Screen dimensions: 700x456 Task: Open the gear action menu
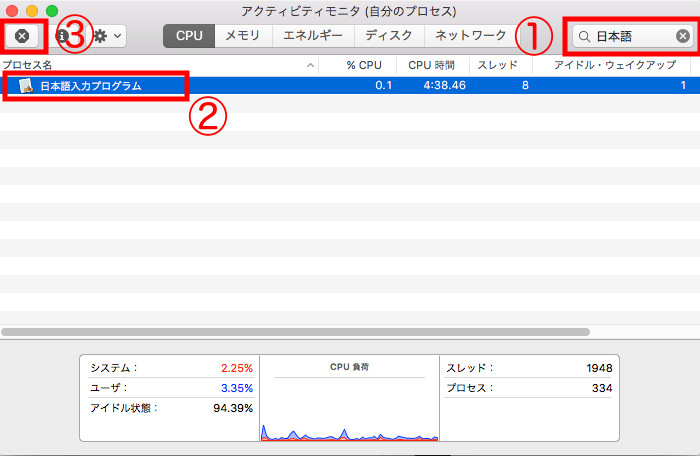107,36
